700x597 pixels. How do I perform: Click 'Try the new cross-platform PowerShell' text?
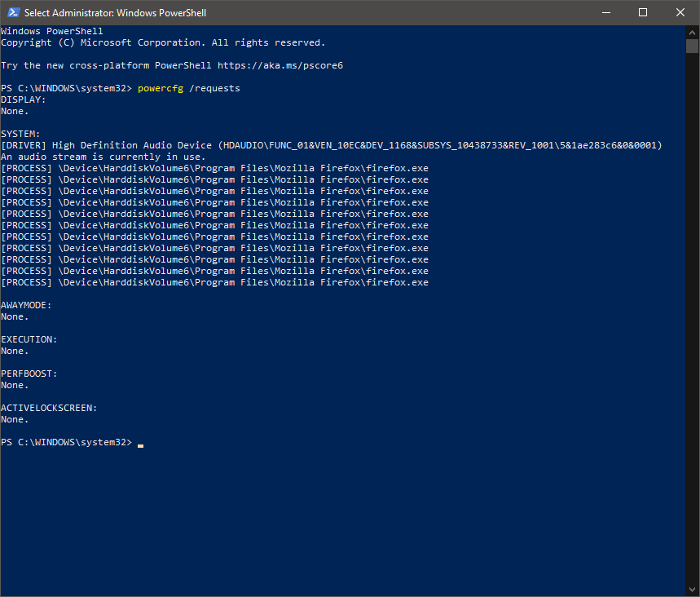click(106, 65)
